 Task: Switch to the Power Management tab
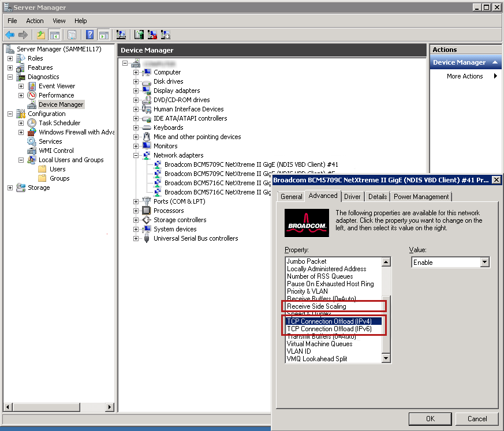421,196
